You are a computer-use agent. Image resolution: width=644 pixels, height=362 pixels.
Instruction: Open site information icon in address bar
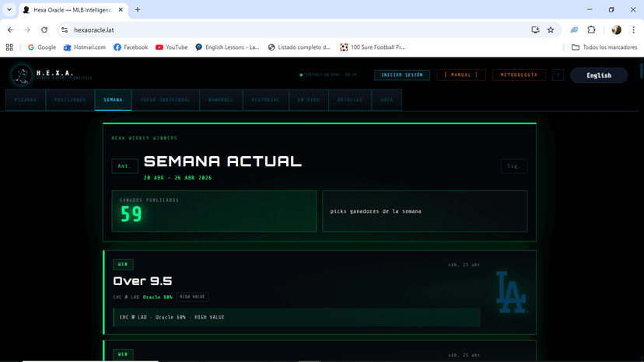pos(65,30)
